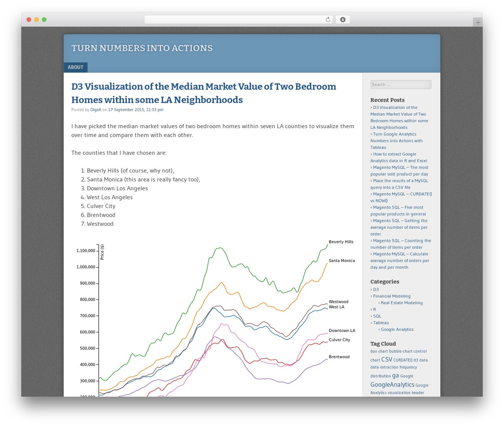
Task: Focus the sidebar Search field
Action: (401, 85)
